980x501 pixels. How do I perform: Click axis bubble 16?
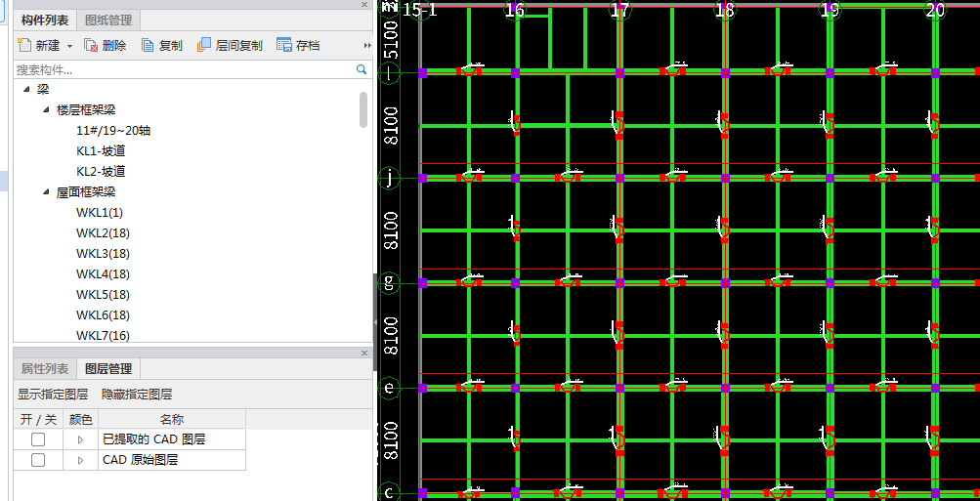coord(514,10)
